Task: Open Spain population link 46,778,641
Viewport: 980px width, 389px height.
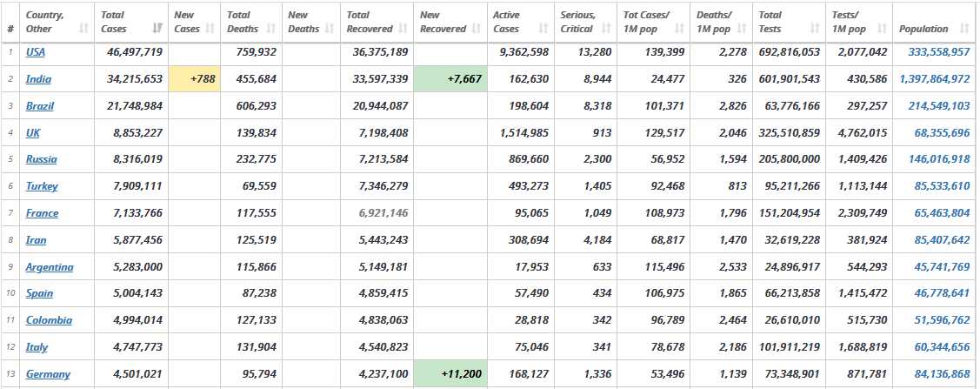Action: point(943,293)
